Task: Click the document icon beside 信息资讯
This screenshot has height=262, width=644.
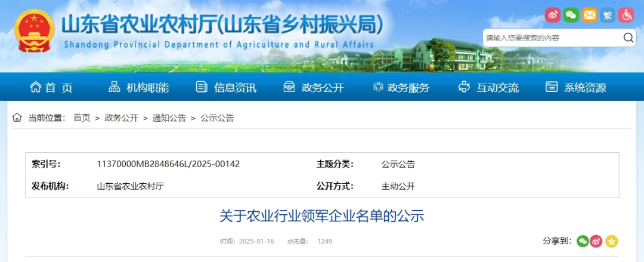Action: [202, 87]
